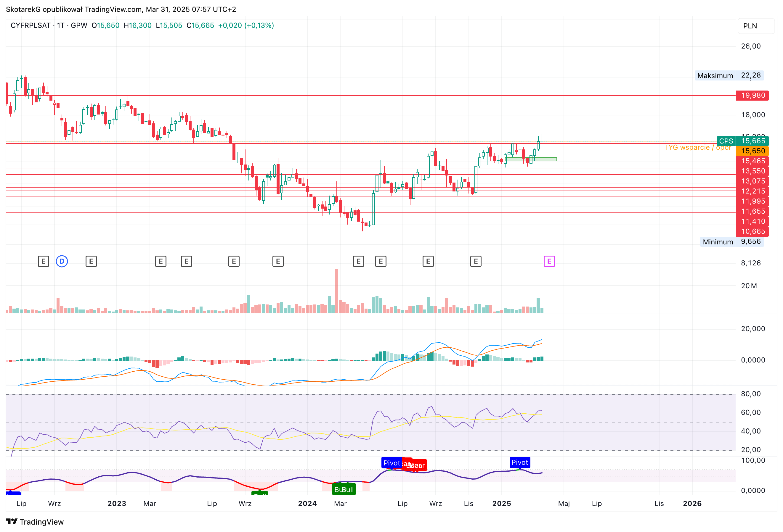
Task: Click the header 'SkotarekG opublikował TradingView.com' text
Action: pos(74,9)
